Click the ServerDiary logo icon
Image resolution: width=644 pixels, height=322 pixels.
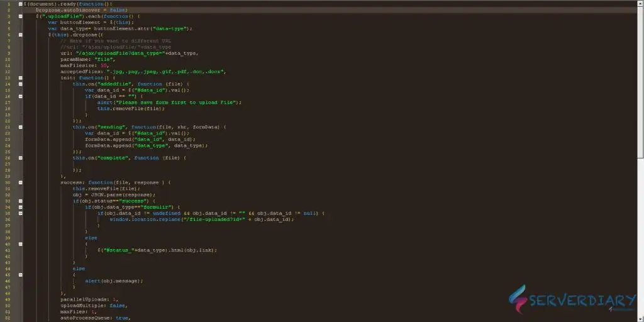click(x=518, y=299)
